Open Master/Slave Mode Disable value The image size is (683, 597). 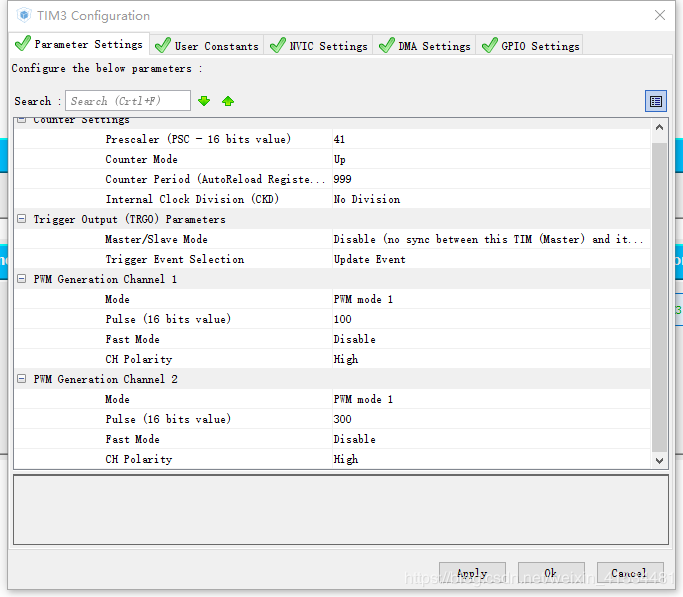pyautogui.click(x=491, y=239)
